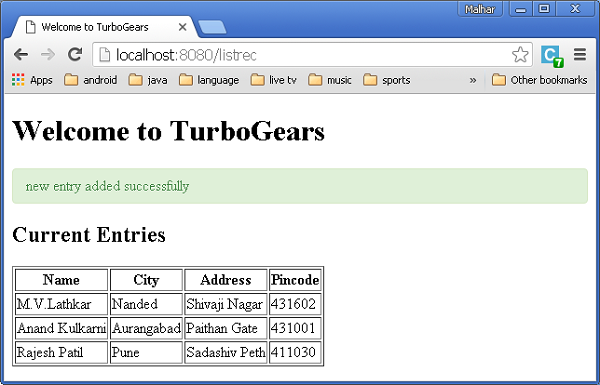Click the Address column header

coord(226,280)
